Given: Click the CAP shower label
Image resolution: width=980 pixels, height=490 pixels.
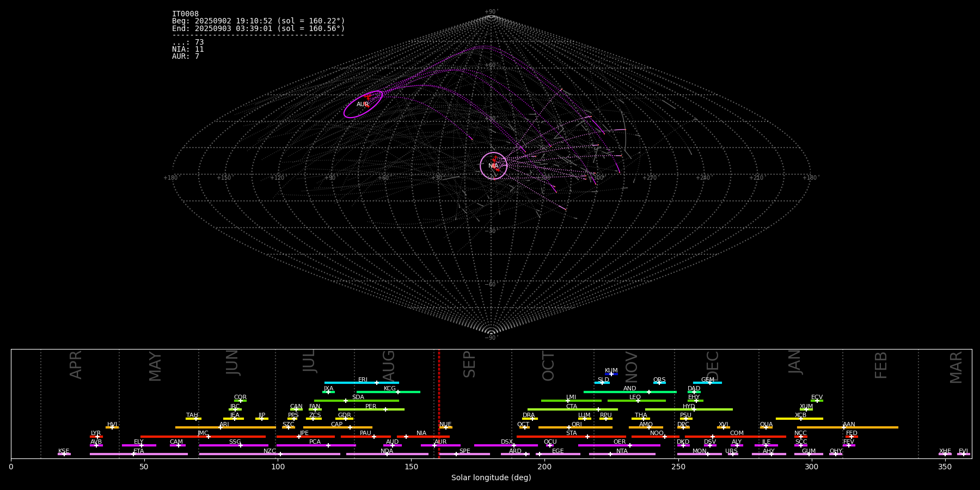Looking at the screenshot, I should (x=336, y=425).
